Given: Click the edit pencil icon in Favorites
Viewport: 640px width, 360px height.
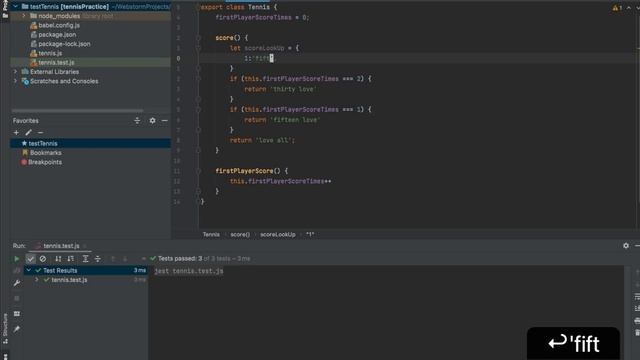Looking at the screenshot, I should coord(28,133).
